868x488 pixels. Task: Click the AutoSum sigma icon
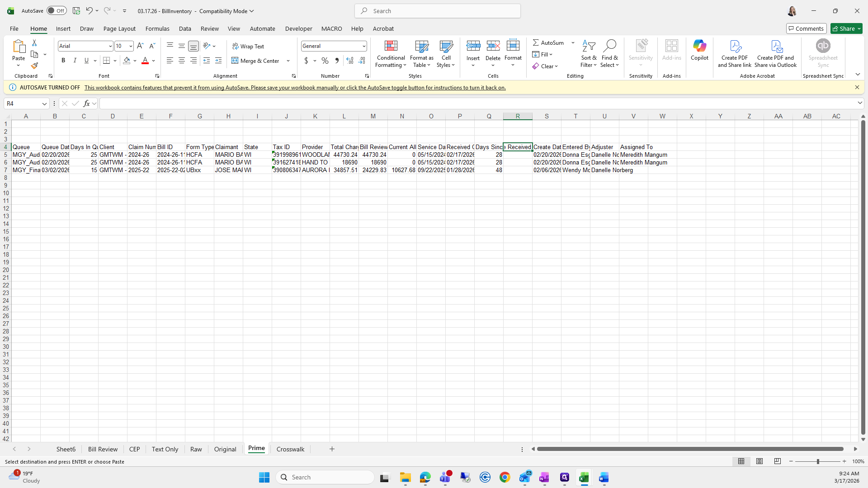536,42
